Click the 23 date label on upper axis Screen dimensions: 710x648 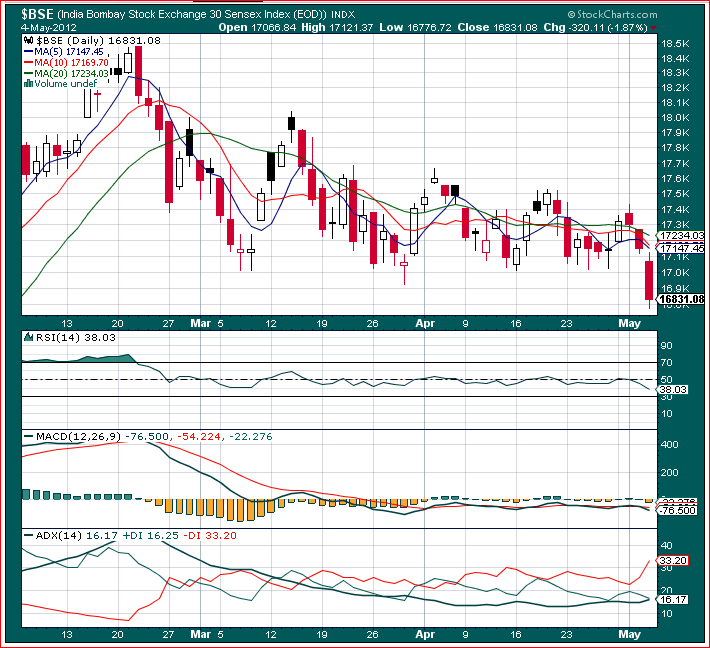(566, 324)
